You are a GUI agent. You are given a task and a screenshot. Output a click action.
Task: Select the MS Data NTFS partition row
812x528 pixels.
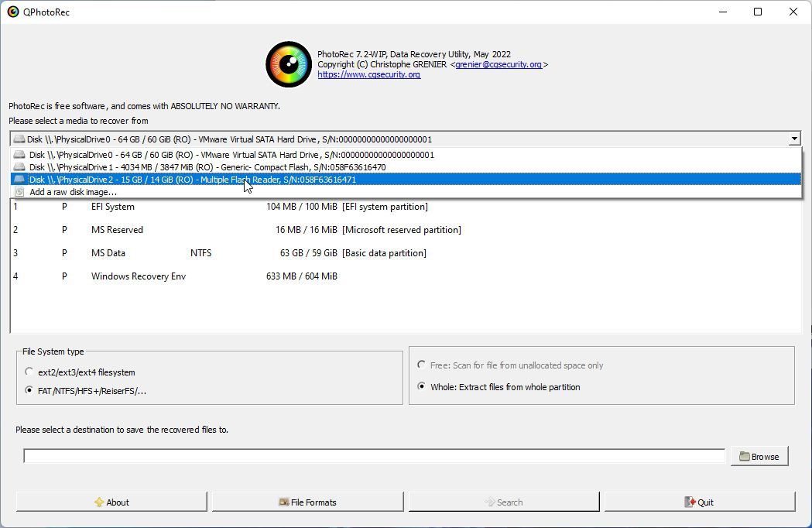coord(406,253)
